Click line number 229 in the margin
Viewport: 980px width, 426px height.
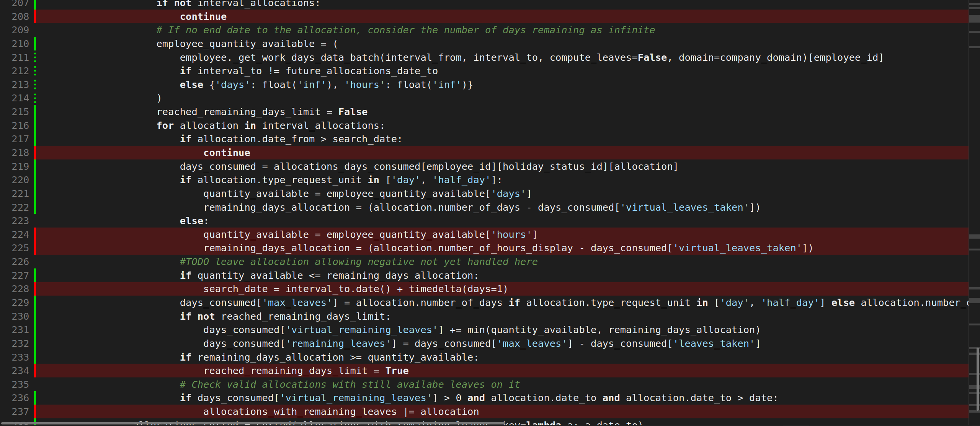(20, 302)
